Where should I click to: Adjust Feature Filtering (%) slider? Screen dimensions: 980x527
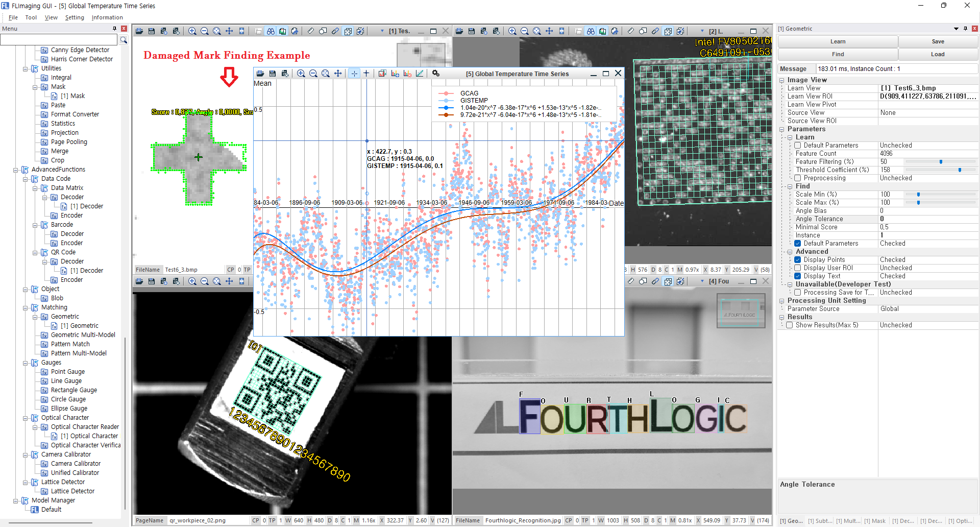point(941,162)
